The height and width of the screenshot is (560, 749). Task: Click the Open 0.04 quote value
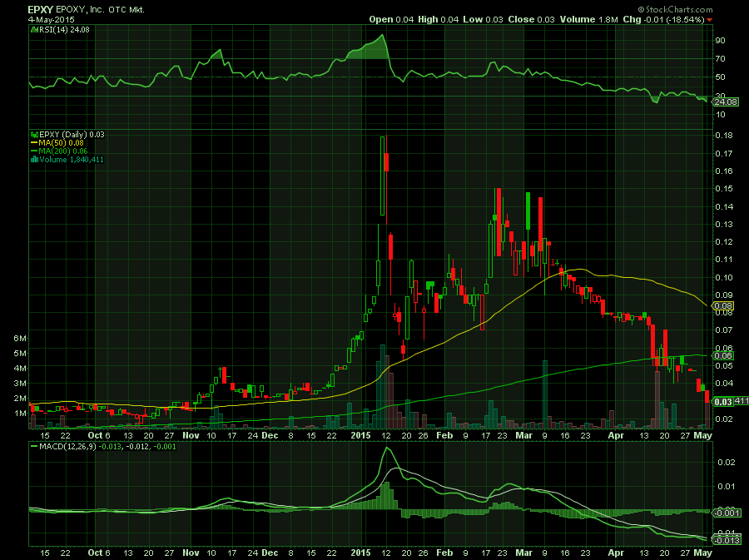pyautogui.click(x=391, y=20)
